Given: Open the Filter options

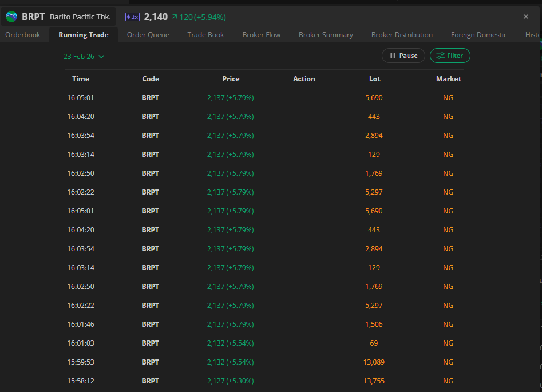Looking at the screenshot, I should point(450,56).
